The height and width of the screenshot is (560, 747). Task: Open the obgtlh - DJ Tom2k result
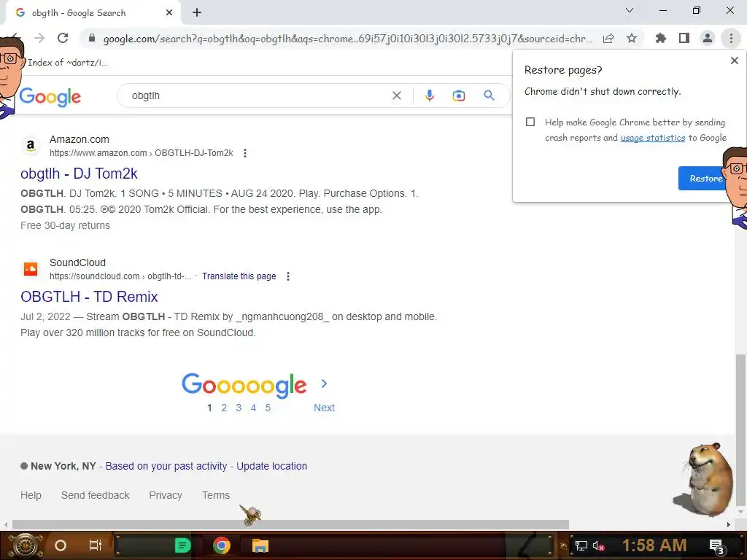coord(79,174)
